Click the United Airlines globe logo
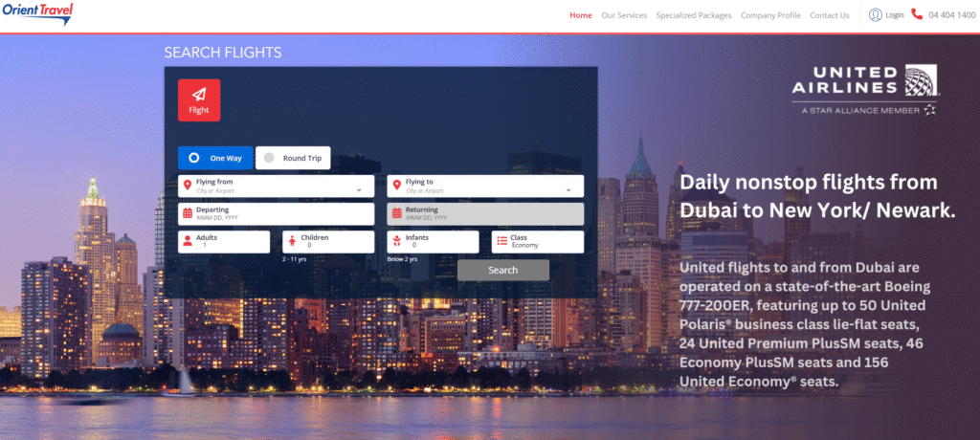The image size is (980, 440). coord(922,80)
